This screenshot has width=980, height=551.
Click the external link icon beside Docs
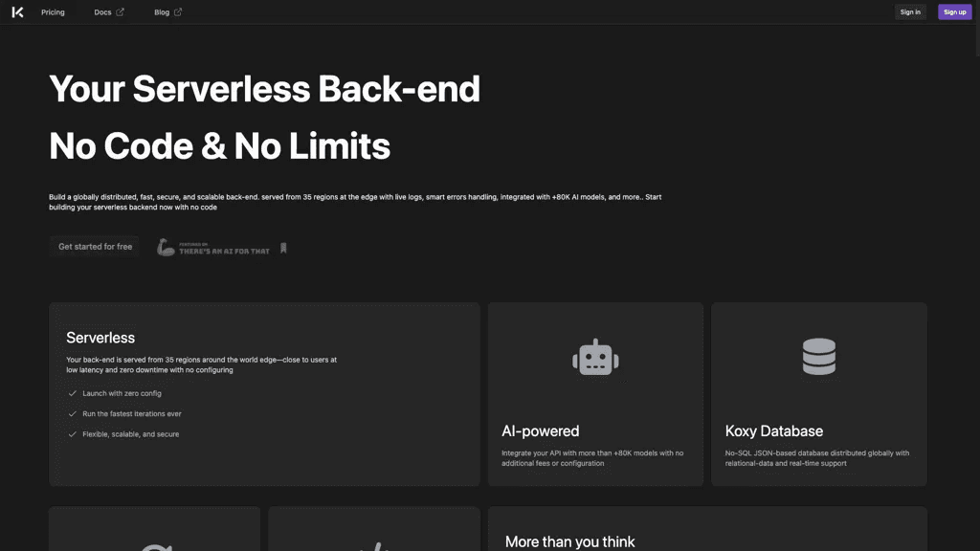[120, 11]
